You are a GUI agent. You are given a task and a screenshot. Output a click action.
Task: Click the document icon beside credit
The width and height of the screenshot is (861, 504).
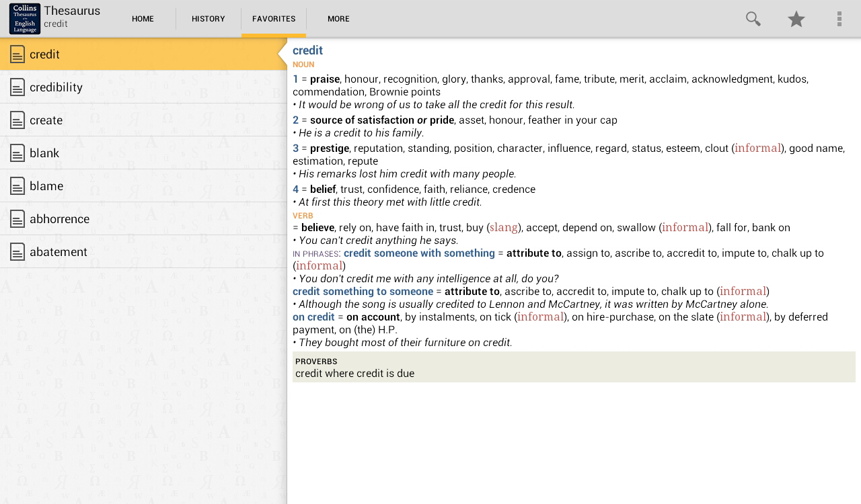(x=17, y=54)
